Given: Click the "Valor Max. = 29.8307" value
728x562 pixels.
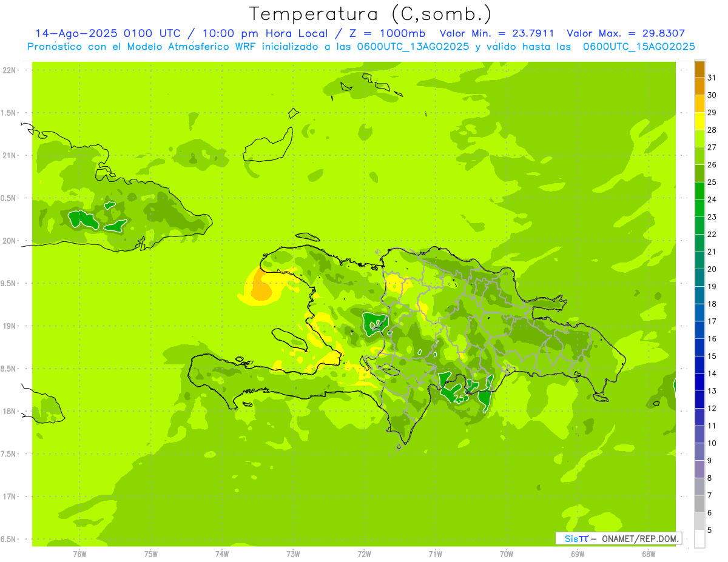Looking at the screenshot, I should coord(625,33).
